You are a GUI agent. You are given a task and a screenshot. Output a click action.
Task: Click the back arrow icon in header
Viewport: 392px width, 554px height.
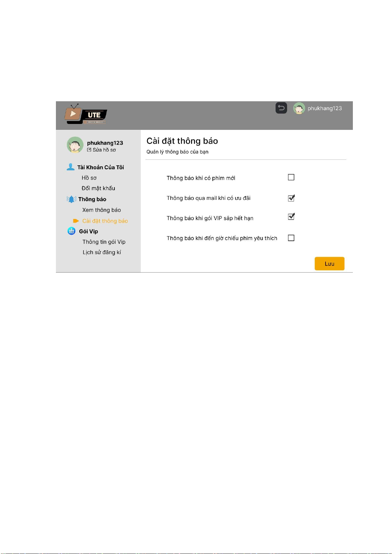pyautogui.click(x=281, y=108)
